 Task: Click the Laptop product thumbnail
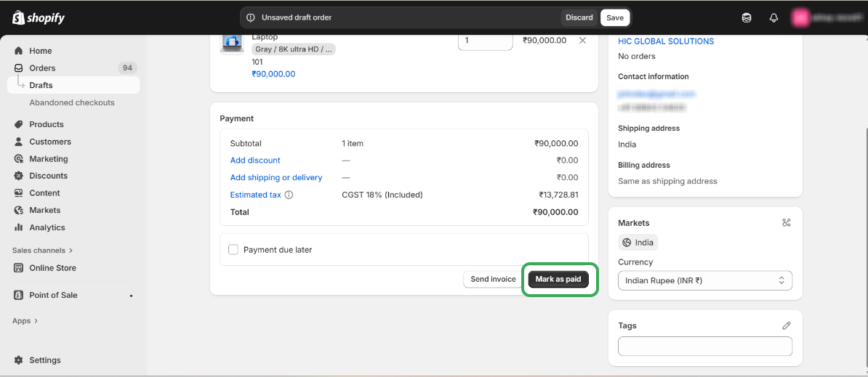click(232, 42)
